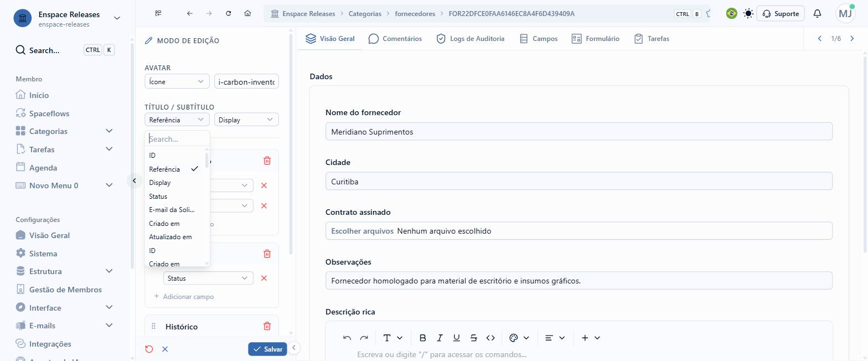Switch to the Visão Geral tab
Image resolution: width=868 pixels, height=361 pixels.
coord(330,38)
